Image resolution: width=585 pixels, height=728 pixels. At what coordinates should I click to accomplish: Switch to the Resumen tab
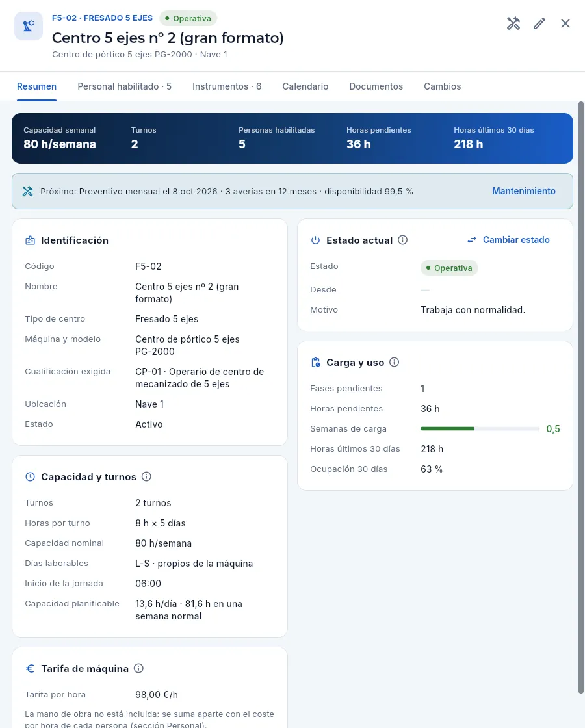[x=36, y=86]
